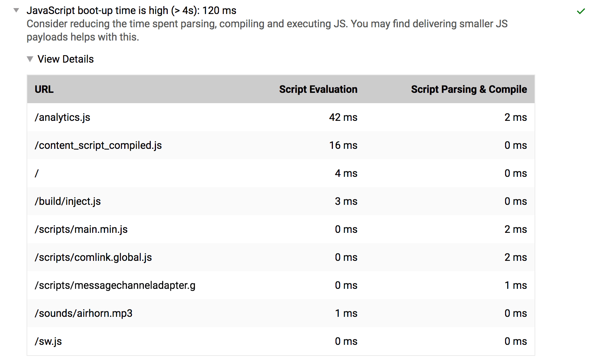
Task: Open the /content_script_compiled.js resource
Action: click(x=98, y=145)
